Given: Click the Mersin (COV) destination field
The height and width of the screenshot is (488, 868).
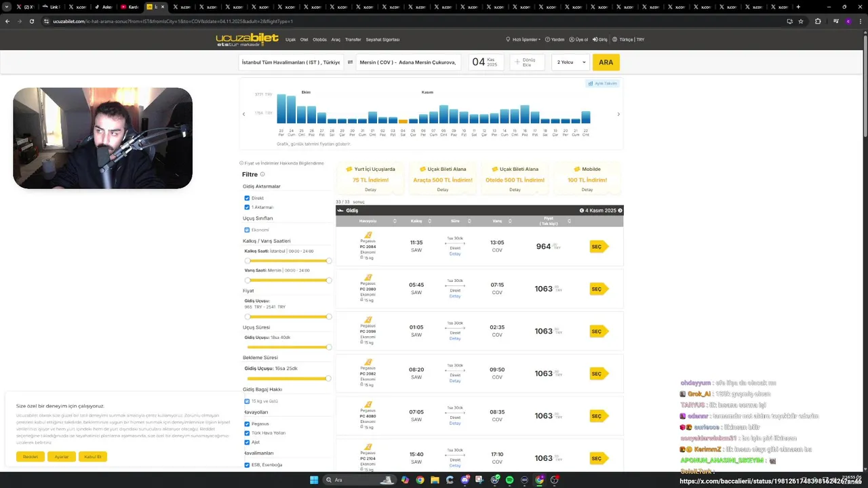Looking at the screenshot, I should pos(410,62).
